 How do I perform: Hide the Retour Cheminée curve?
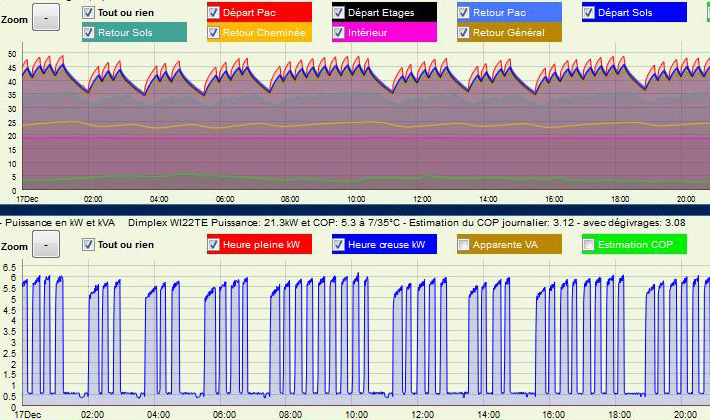[214, 33]
